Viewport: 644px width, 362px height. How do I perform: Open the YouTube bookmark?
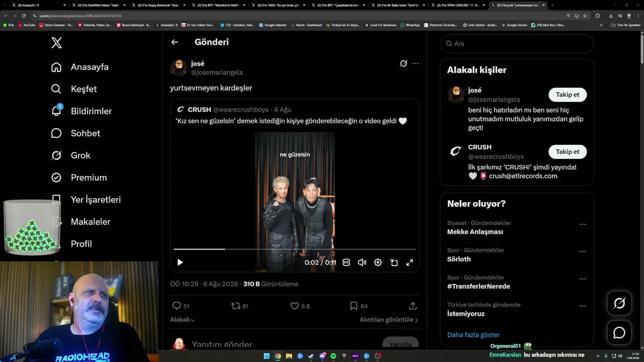pos(26,25)
